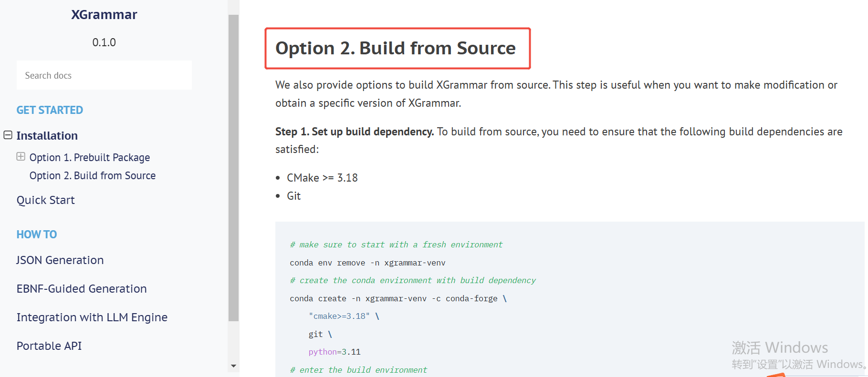Open the XGrammar home link
Screen dimensions: 868x377
(x=104, y=15)
